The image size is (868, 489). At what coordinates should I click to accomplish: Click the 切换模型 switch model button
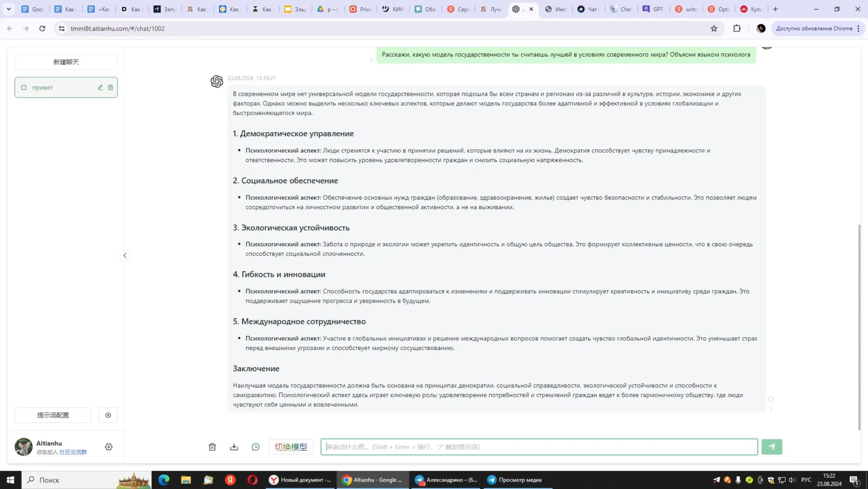pyautogui.click(x=291, y=447)
